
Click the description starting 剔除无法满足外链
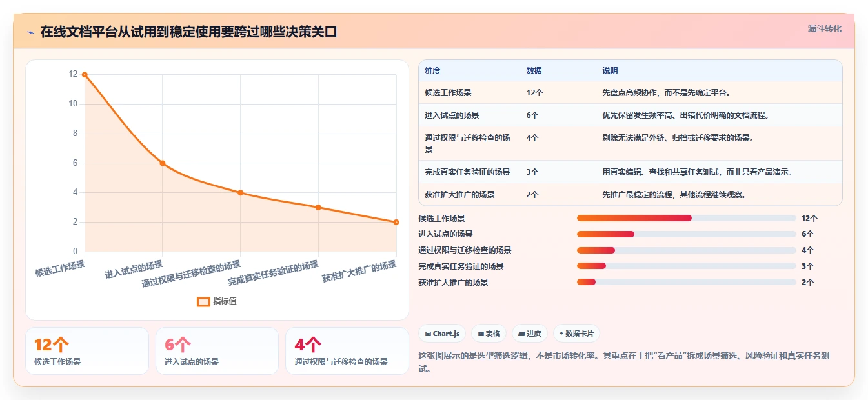tap(678, 138)
